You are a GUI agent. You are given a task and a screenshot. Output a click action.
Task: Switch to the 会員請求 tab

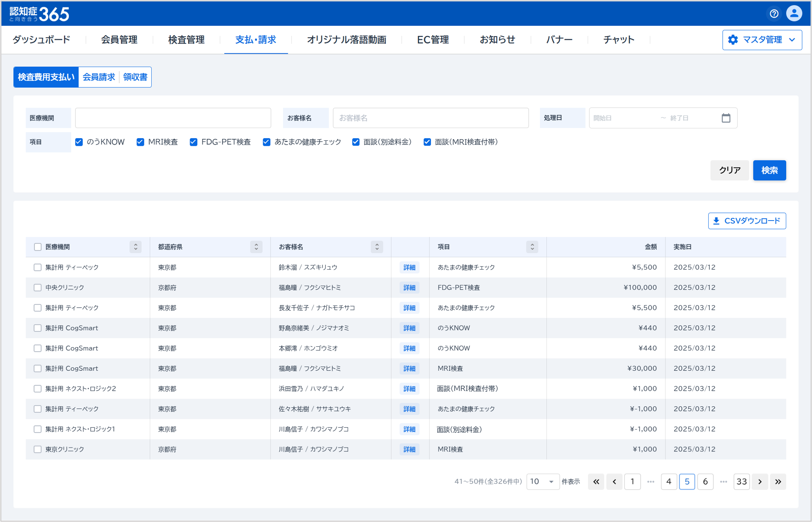pos(99,77)
